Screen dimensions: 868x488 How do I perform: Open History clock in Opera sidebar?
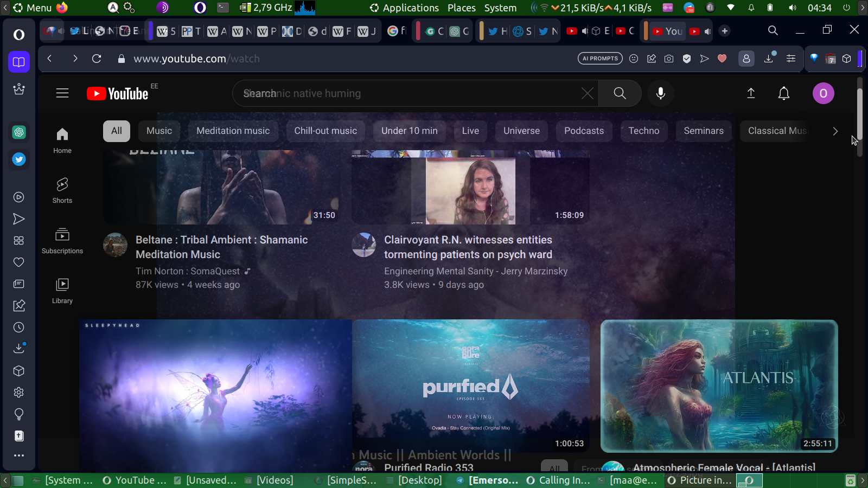tap(19, 328)
